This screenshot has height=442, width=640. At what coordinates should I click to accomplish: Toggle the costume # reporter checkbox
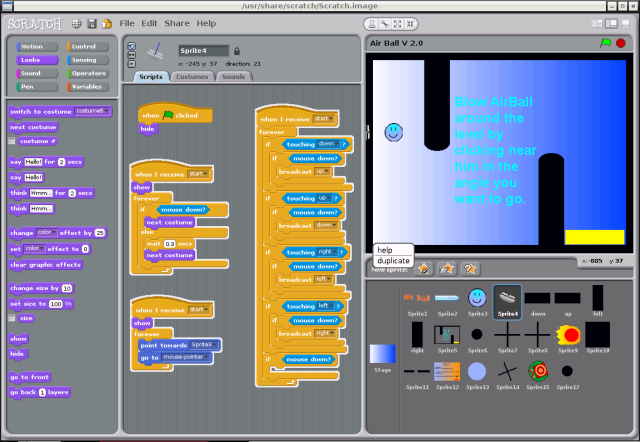[13, 143]
